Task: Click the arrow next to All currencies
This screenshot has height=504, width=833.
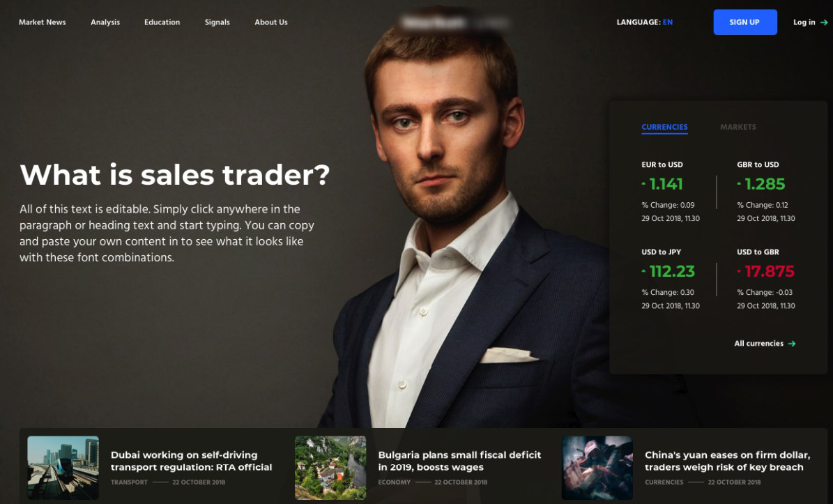Action: point(792,344)
